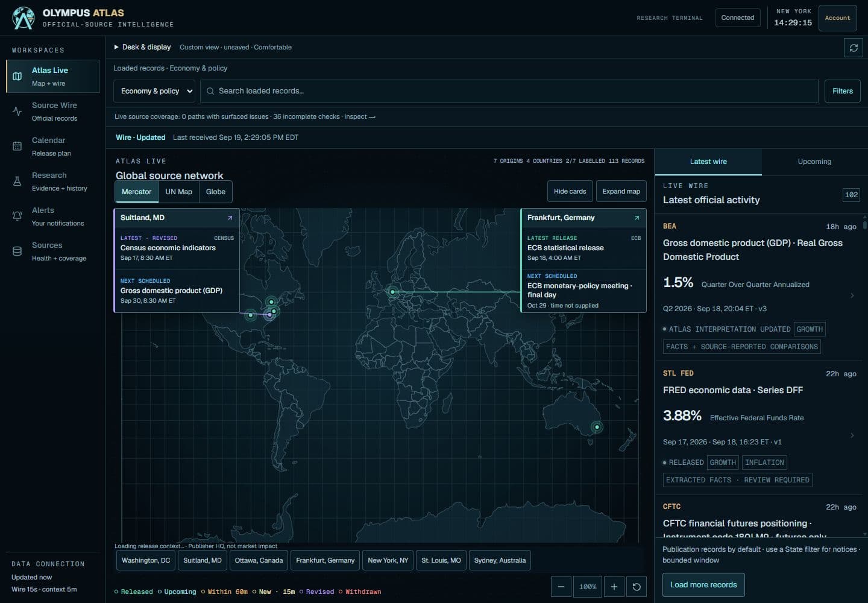This screenshot has width=868, height=603.
Task: Click the 100% zoom level indicator
Action: tap(588, 587)
